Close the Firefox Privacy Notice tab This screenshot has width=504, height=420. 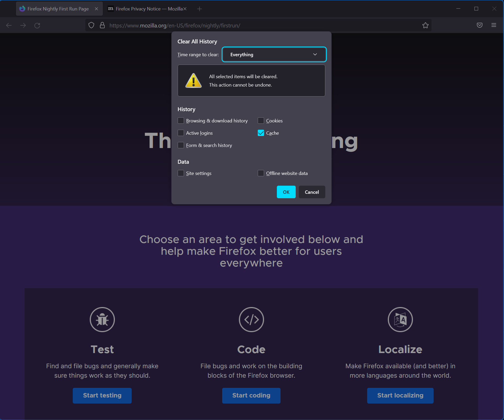185,9
